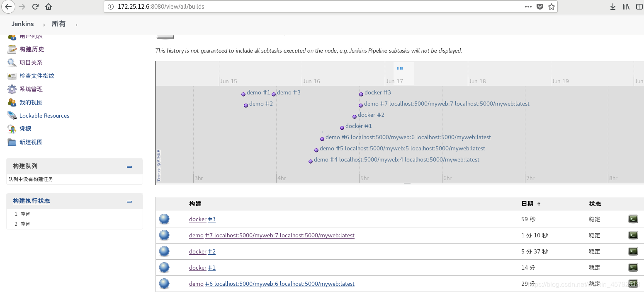This screenshot has height=292, width=644.
Task: Open the docker #3 build link
Action: point(211,219)
